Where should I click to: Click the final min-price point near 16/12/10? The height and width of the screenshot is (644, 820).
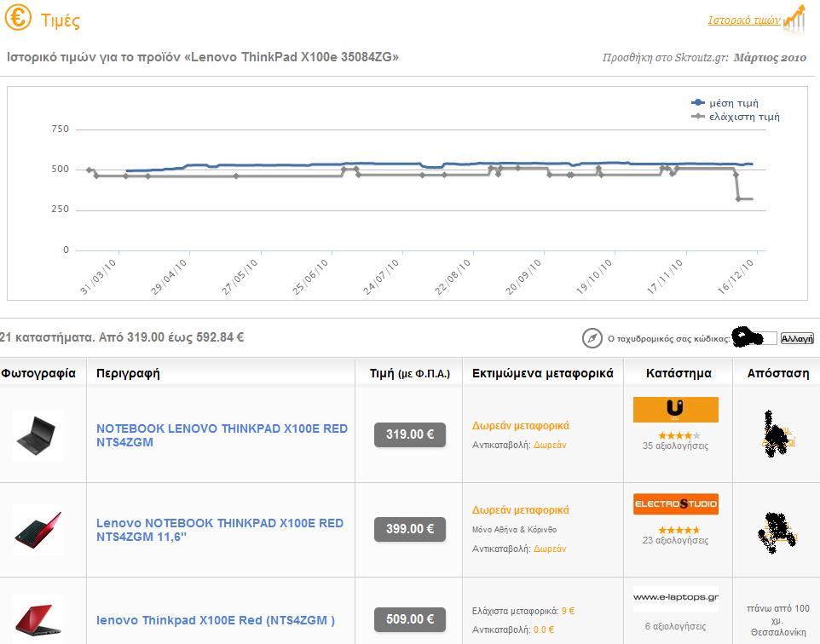738,198
